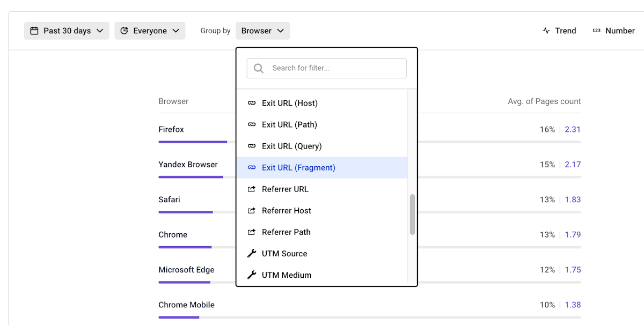Open the Everyone segment dropdown

click(x=150, y=31)
